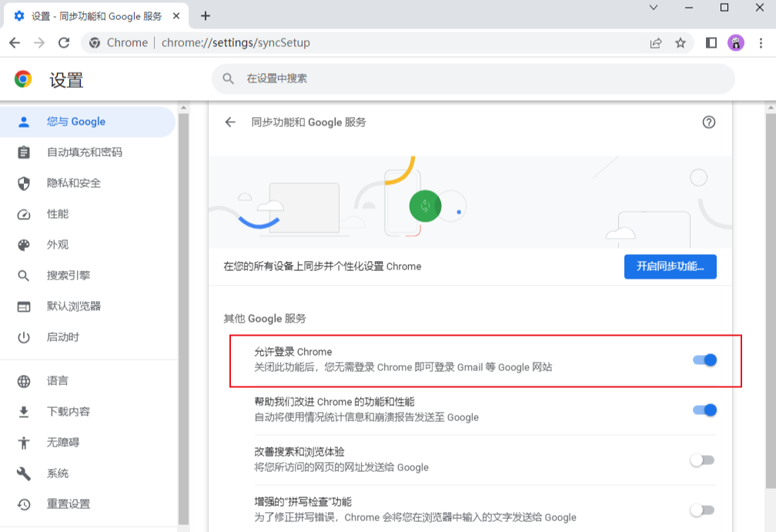776x532 pixels.
Task: Click the restore clock icon for 重置设置
Action: click(24, 504)
